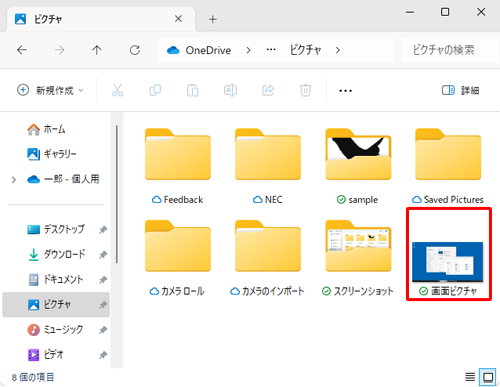Show hidden path ellipsis in address bar
Image resolution: width=500 pixels, height=387 pixels.
click(x=271, y=50)
